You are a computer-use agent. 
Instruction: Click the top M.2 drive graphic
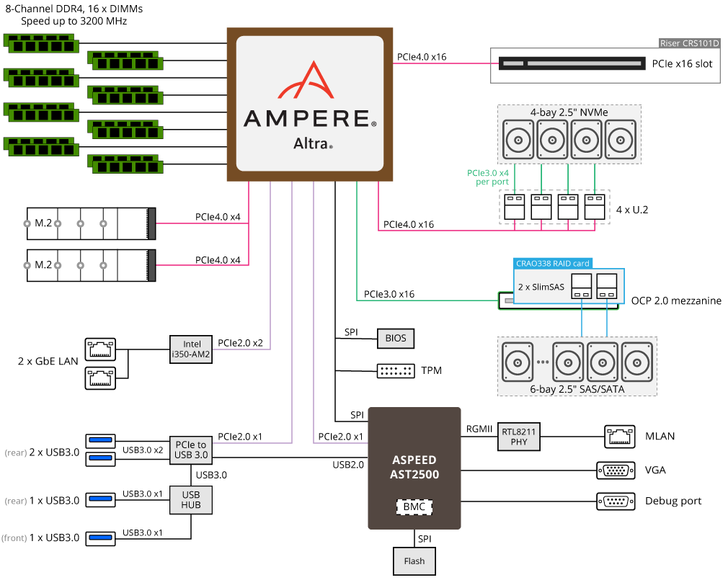click(91, 224)
